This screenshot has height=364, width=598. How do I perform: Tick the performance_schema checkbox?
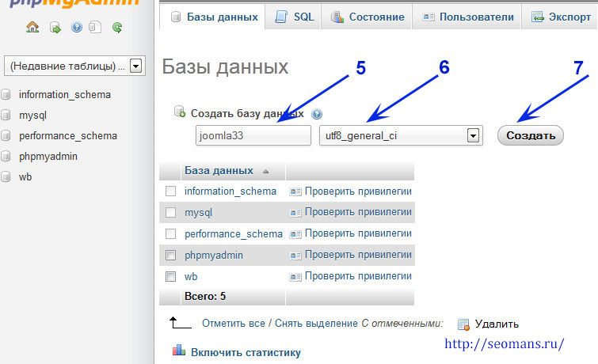[170, 233]
